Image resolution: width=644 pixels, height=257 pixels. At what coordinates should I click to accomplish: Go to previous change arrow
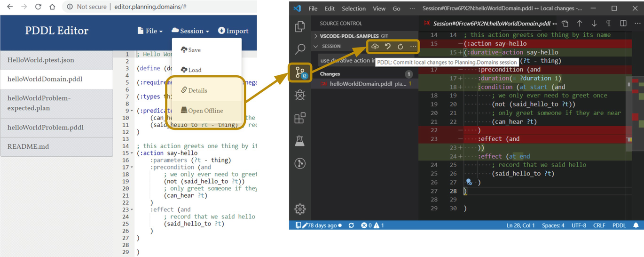[x=580, y=24]
